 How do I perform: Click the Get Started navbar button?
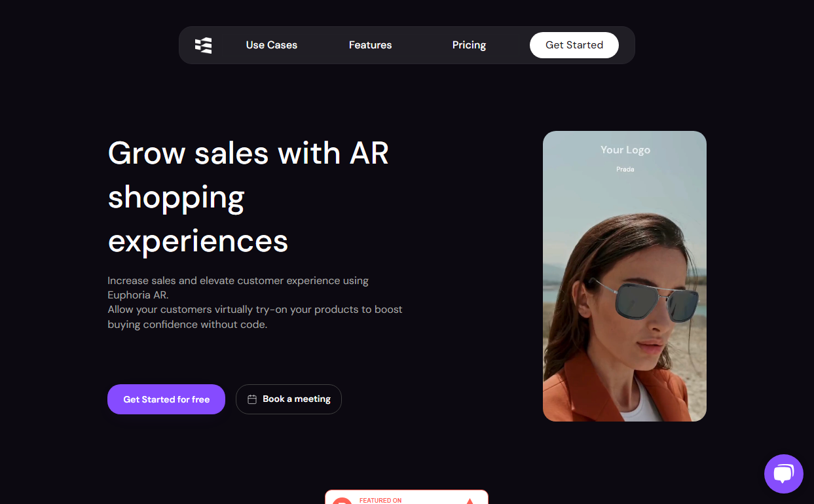pos(574,45)
